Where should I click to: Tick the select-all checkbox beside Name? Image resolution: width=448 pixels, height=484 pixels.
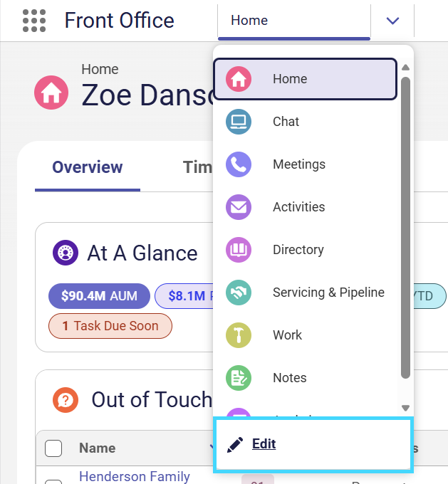coord(53,448)
